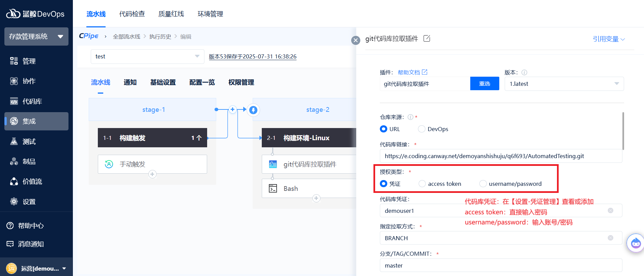Click the plus icon between stages
This screenshot has height=276, width=644.
pyautogui.click(x=232, y=109)
